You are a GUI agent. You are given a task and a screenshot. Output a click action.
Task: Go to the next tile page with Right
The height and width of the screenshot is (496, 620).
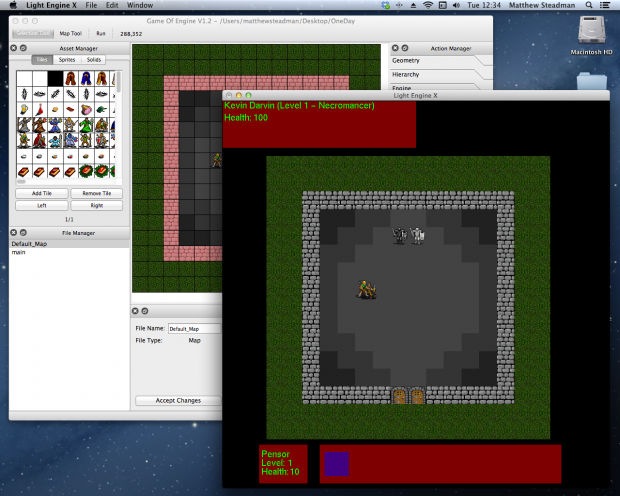(x=96, y=205)
